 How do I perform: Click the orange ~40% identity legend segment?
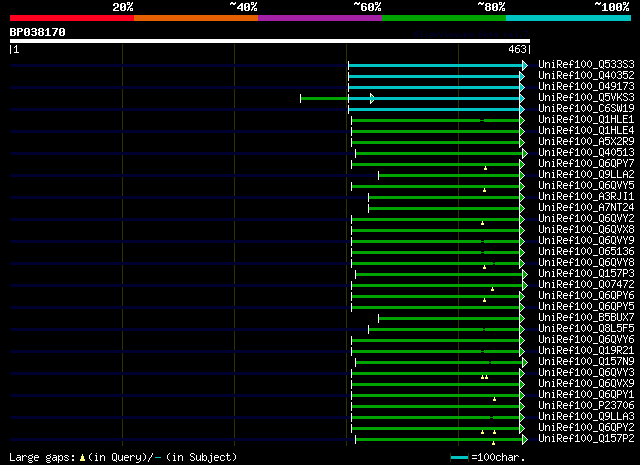click(196, 18)
